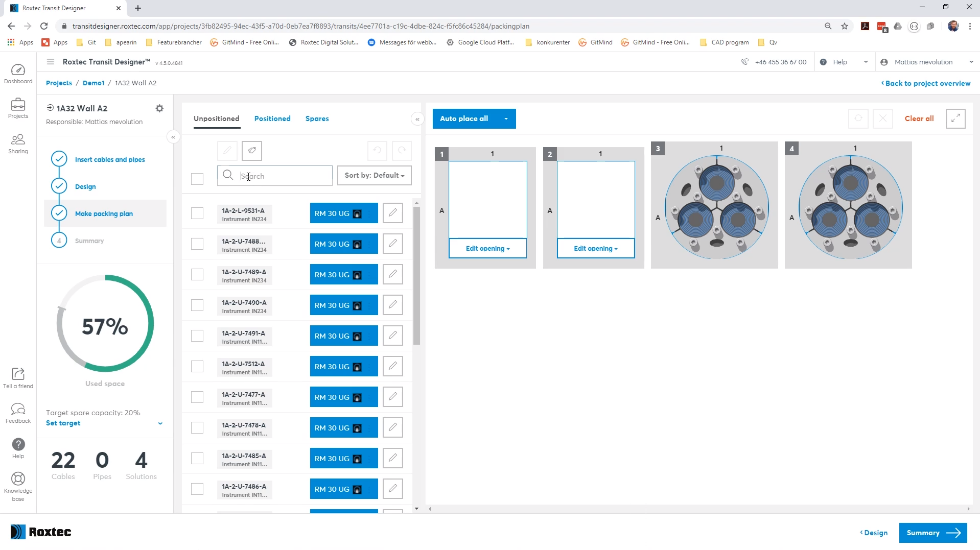
Task: Click the hamburger menu icon
Action: pyautogui.click(x=50, y=62)
